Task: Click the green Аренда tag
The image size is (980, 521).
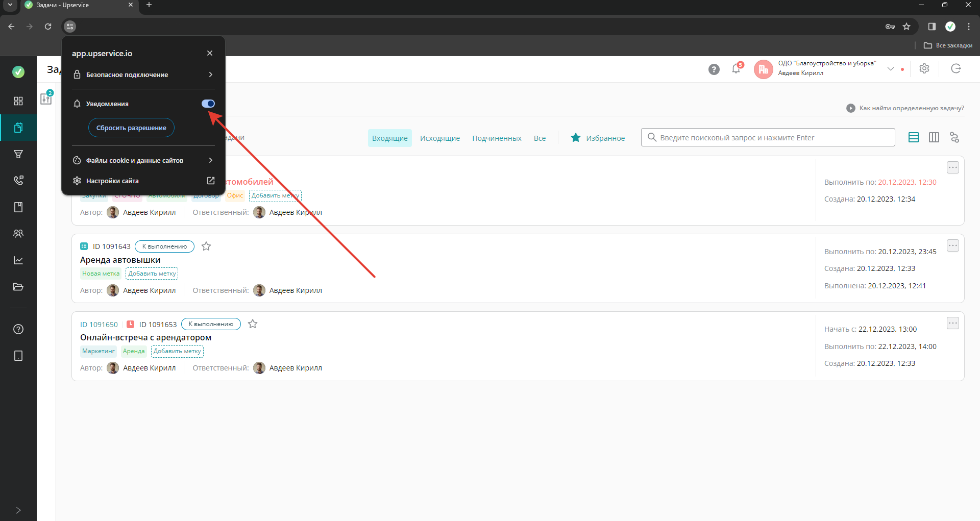Action: pos(134,351)
